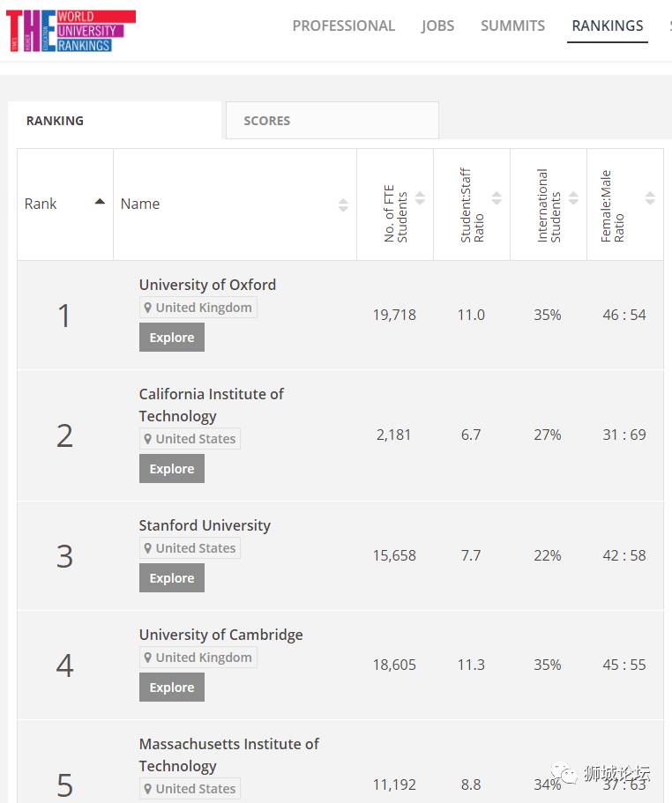Open University of Cambridge link
Image resolution: width=672 pixels, height=803 pixels.
click(220, 635)
